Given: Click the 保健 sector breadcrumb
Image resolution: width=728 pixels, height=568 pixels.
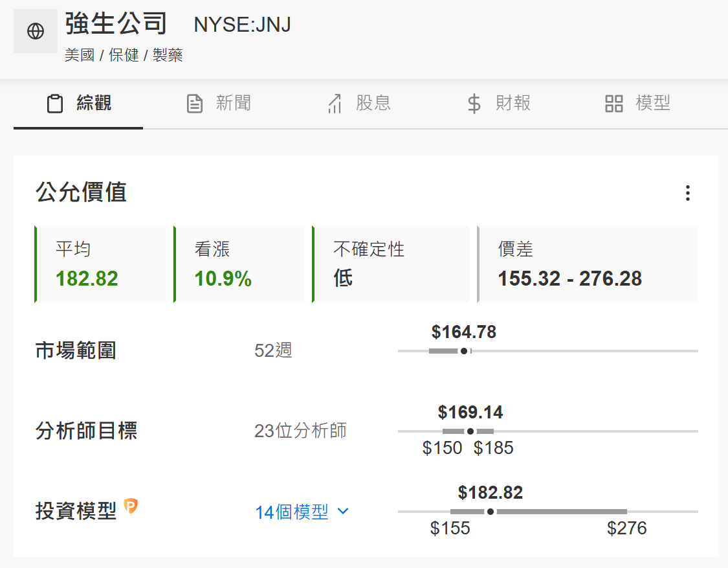Looking at the screenshot, I should pos(124,55).
